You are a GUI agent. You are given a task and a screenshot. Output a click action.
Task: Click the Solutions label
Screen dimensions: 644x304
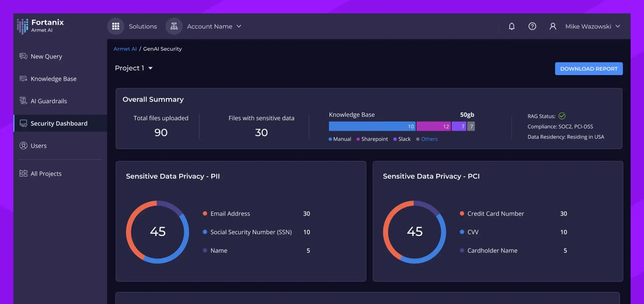click(143, 26)
